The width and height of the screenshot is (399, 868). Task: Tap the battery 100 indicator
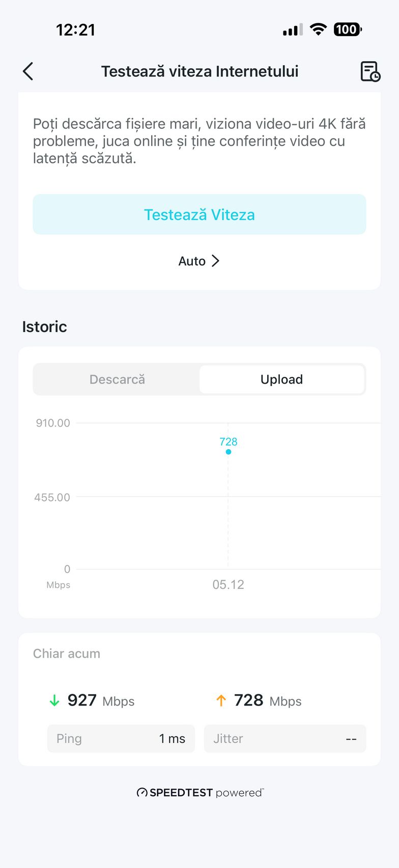[x=347, y=30]
